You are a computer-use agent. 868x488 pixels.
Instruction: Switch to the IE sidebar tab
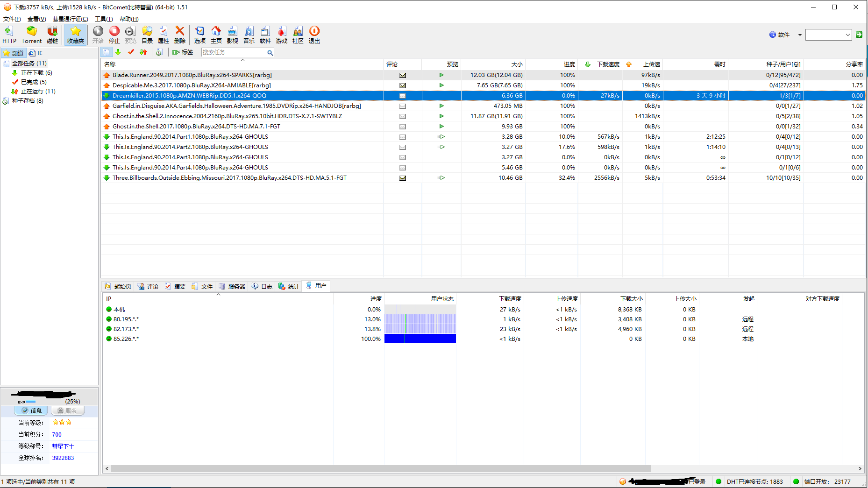click(36, 53)
